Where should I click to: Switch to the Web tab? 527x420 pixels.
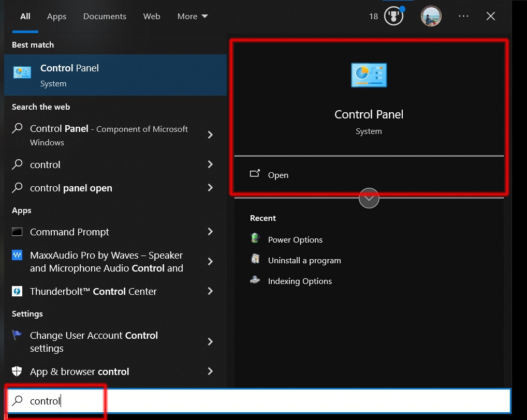152,16
